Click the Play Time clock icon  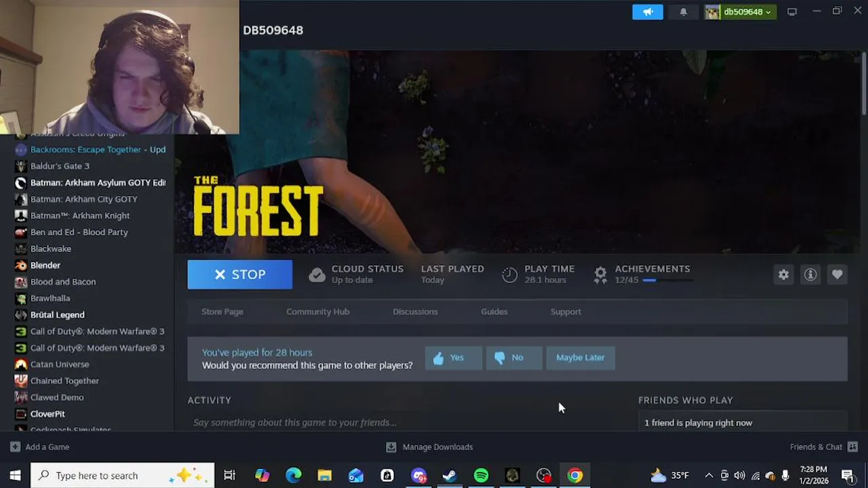click(509, 274)
